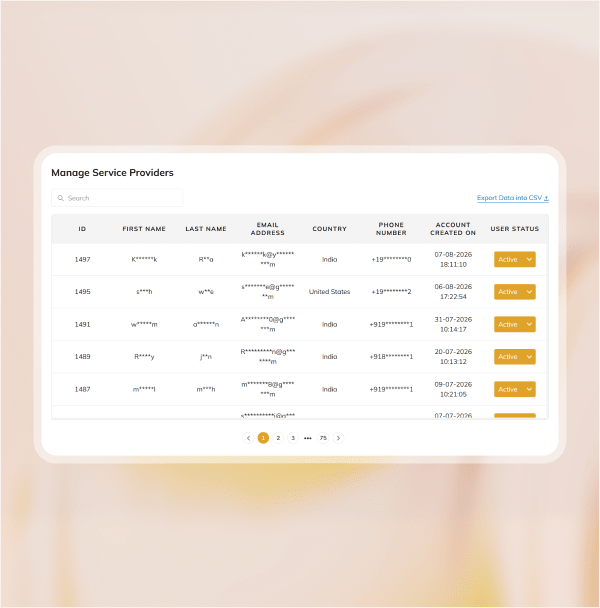
Task: Click first name K******k
Action: click(x=144, y=259)
